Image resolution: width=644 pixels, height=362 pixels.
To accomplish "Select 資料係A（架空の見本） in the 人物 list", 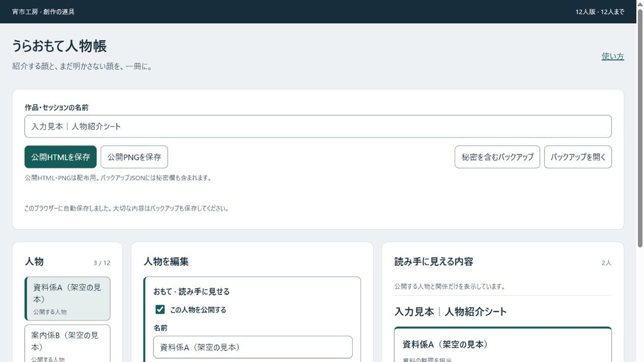I will [x=67, y=299].
